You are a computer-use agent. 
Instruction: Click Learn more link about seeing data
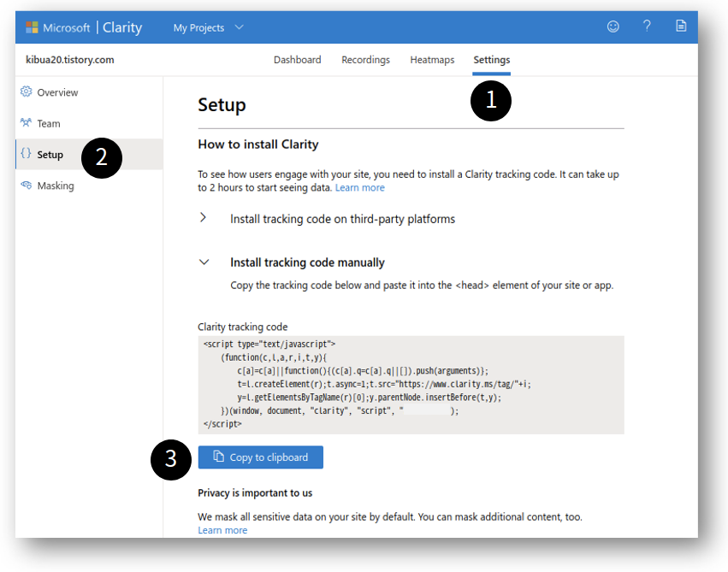pos(360,187)
